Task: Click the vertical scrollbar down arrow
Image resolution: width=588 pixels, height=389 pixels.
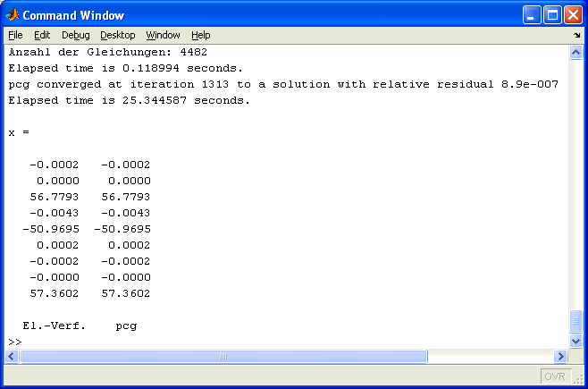Action: 576,341
